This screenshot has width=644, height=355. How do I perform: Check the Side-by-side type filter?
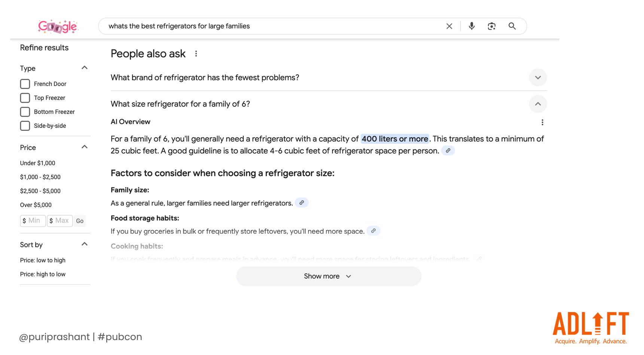tap(25, 126)
